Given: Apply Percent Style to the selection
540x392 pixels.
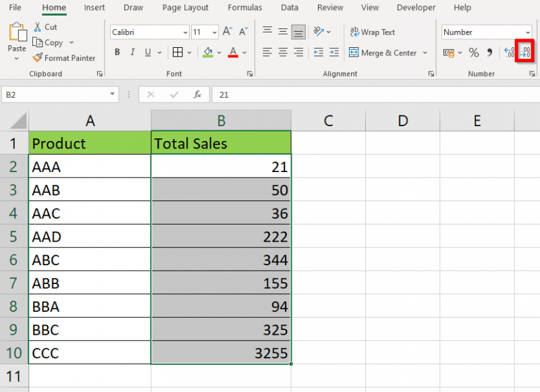Looking at the screenshot, I should 473,51.
